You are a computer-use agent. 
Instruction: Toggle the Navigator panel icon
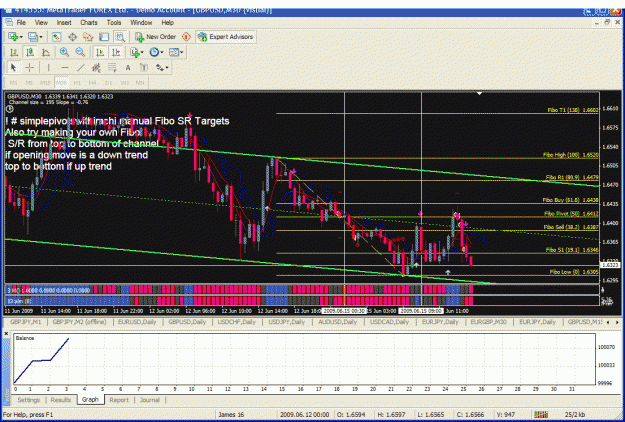[88, 37]
